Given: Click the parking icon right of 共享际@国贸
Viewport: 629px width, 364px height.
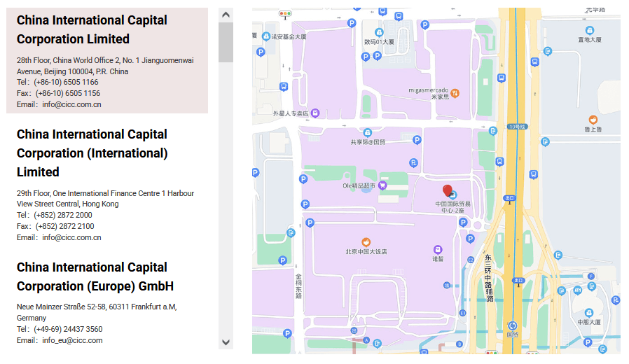Looking at the screenshot, I should coord(417,140).
